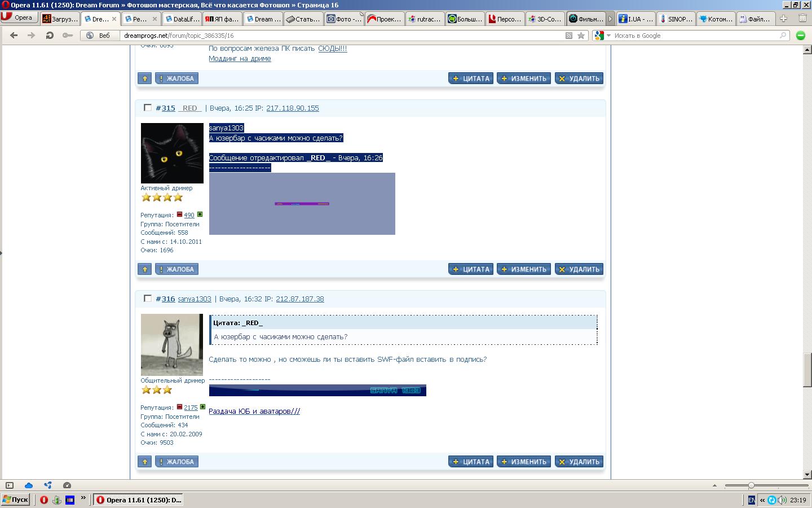Open the Opera main menu button

(x=19, y=17)
